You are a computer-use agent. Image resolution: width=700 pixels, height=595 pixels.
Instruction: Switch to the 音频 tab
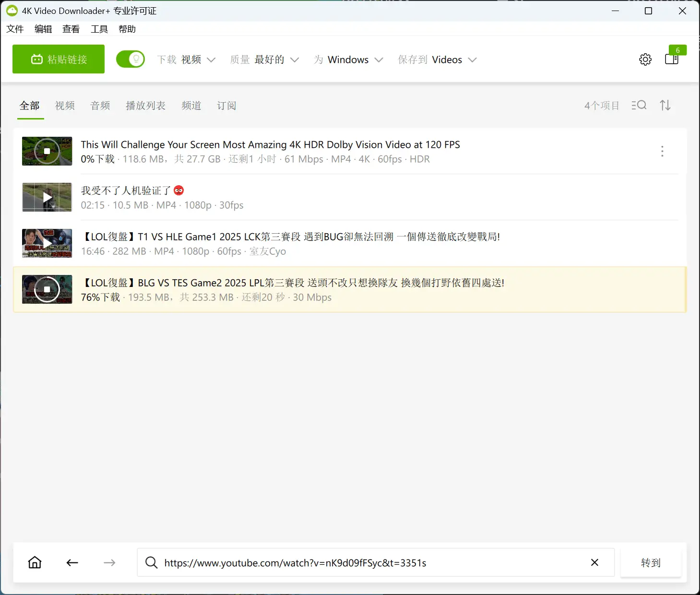point(100,106)
